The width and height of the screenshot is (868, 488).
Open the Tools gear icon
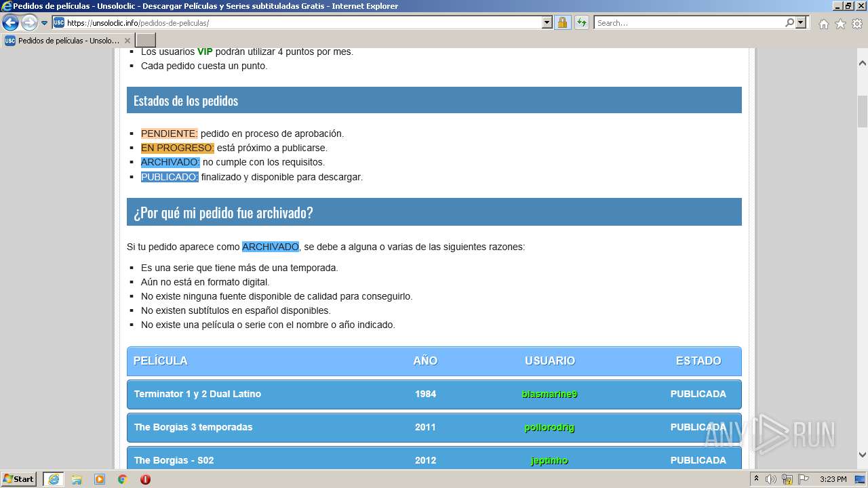pos(857,24)
